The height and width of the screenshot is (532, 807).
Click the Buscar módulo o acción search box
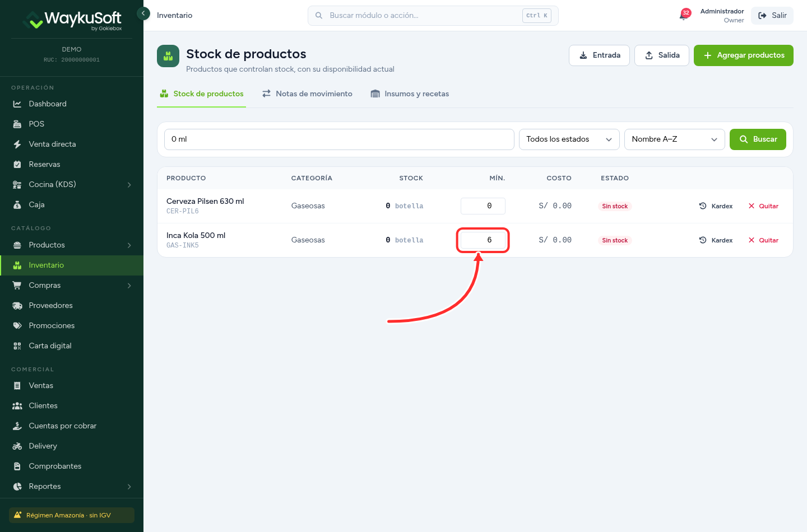tap(433, 16)
